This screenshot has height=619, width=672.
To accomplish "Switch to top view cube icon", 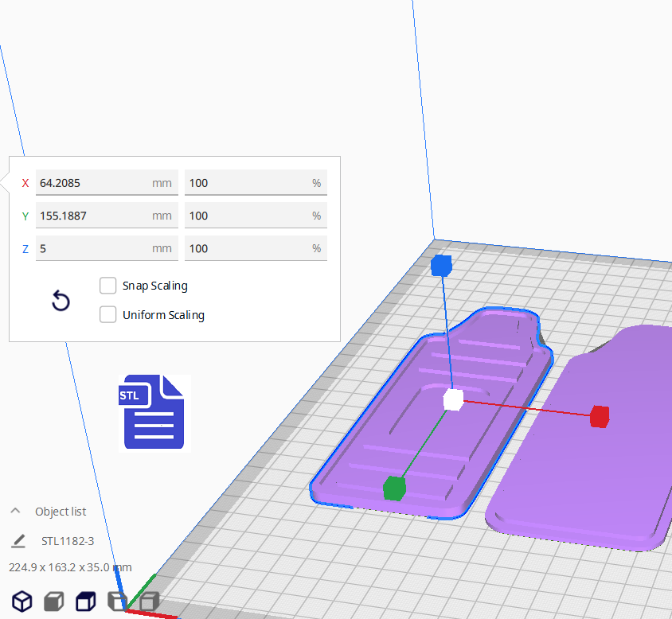I will tap(85, 601).
